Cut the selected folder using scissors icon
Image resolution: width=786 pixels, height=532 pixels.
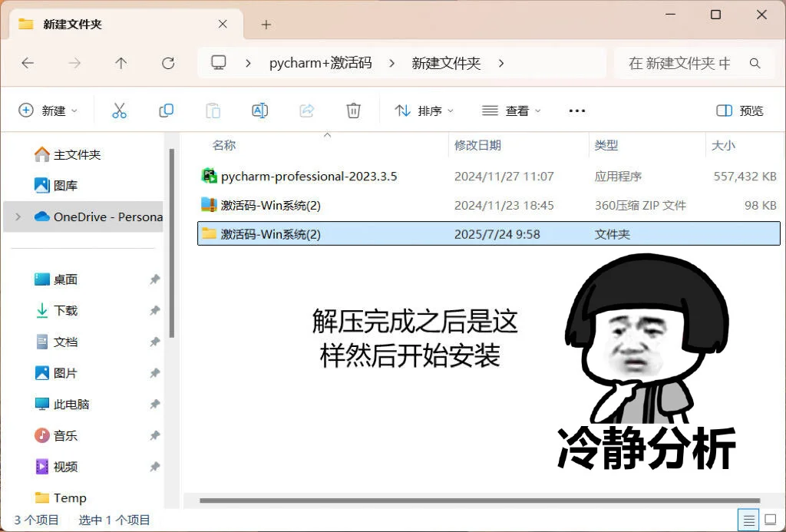pyautogui.click(x=119, y=110)
